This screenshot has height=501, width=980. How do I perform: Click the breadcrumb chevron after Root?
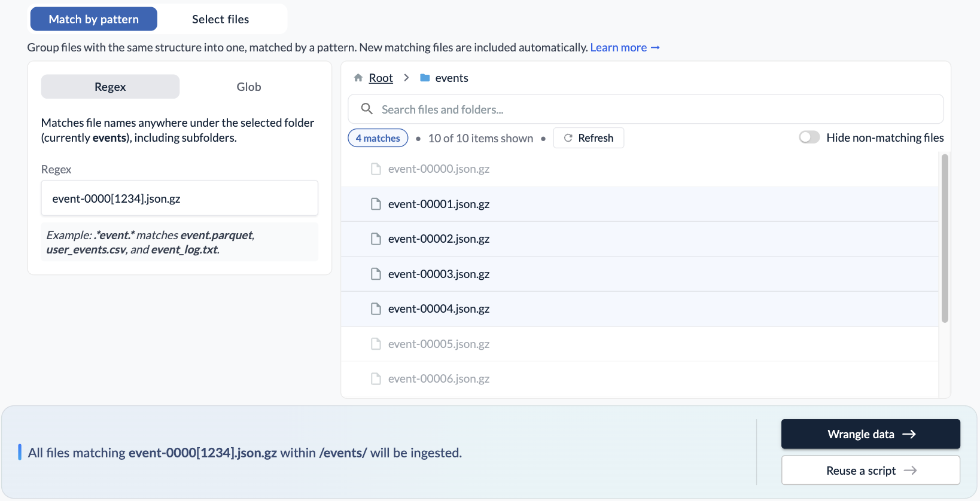(406, 78)
